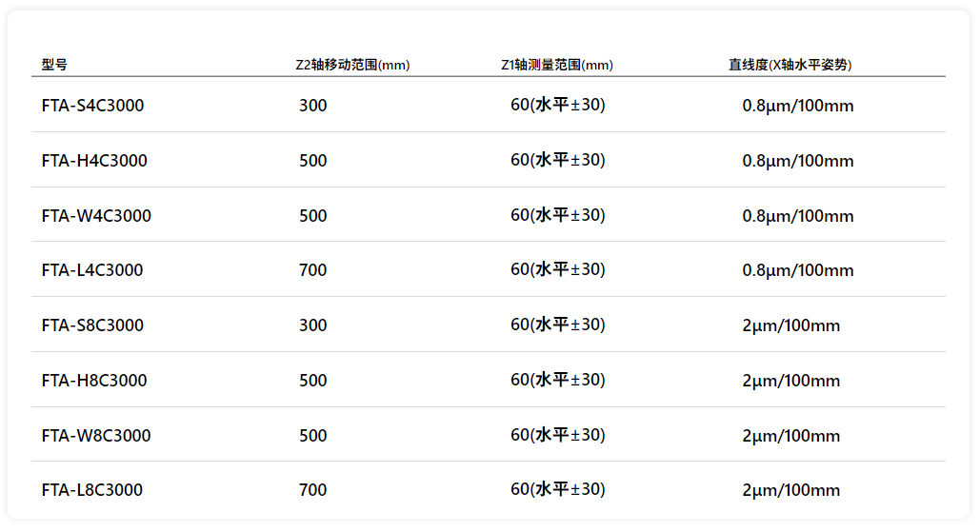Select model FTA-H4C3000
This screenshot has height=532, width=980.
tap(94, 161)
